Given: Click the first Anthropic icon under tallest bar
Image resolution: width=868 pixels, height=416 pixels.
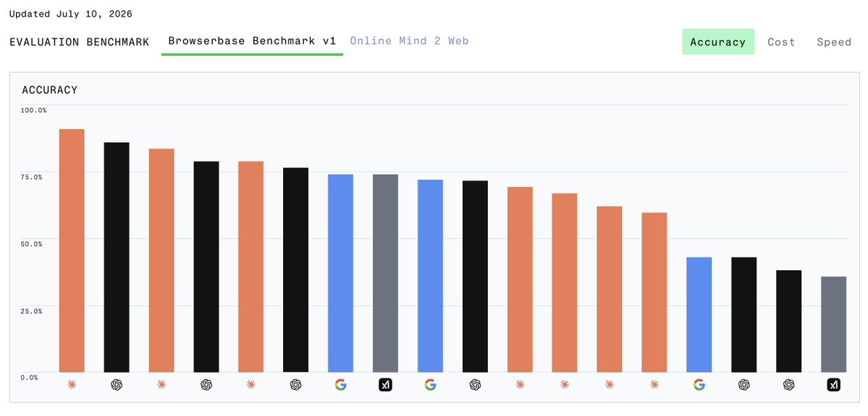Looking at the screenshot, I should click(72, 384).
